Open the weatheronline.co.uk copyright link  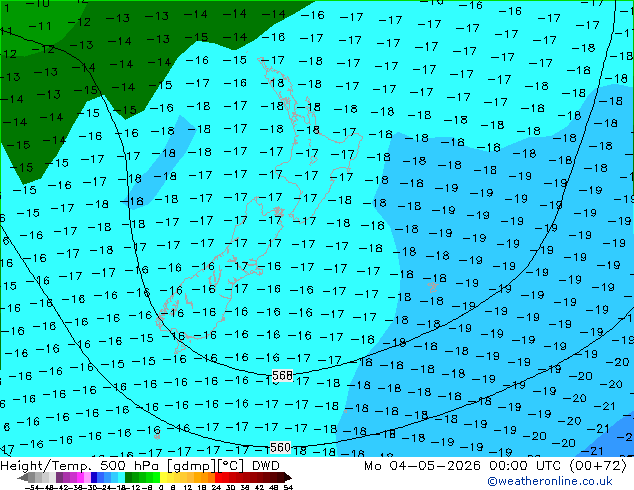coord(549,481)
